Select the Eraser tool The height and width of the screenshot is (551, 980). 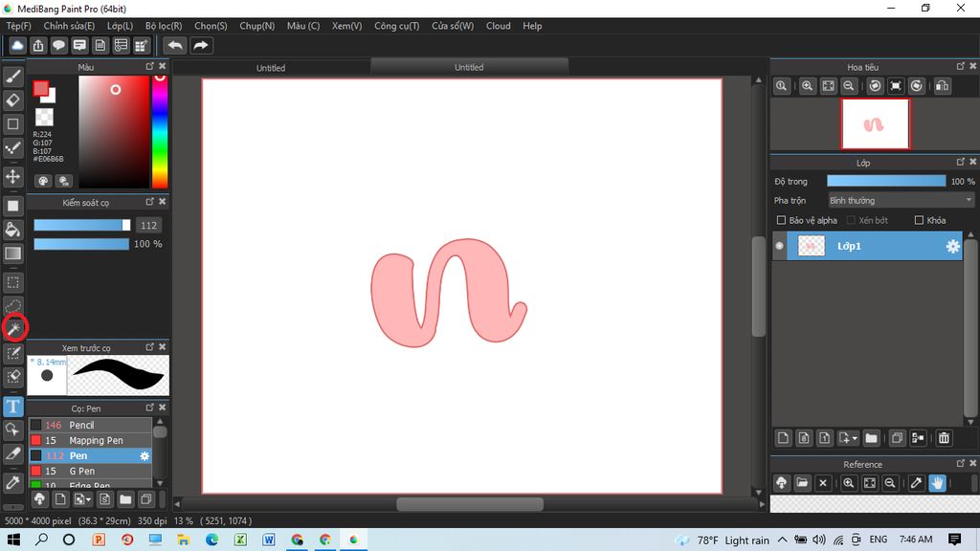click(x=13, y=99)
